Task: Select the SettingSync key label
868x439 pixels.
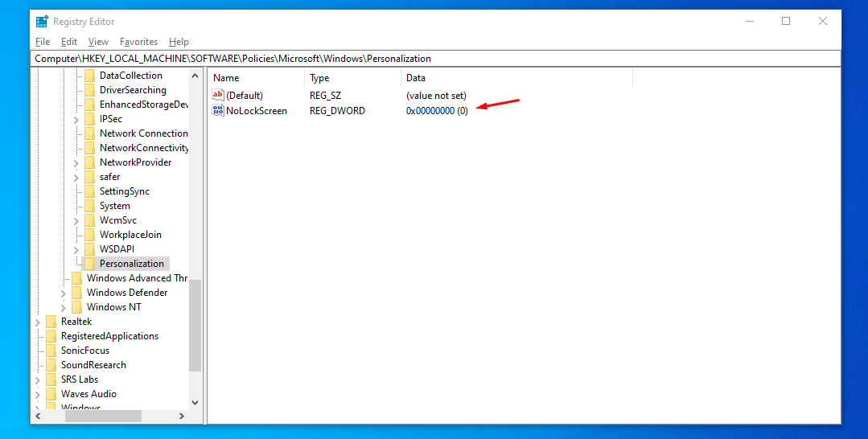Action: point(125,191)
